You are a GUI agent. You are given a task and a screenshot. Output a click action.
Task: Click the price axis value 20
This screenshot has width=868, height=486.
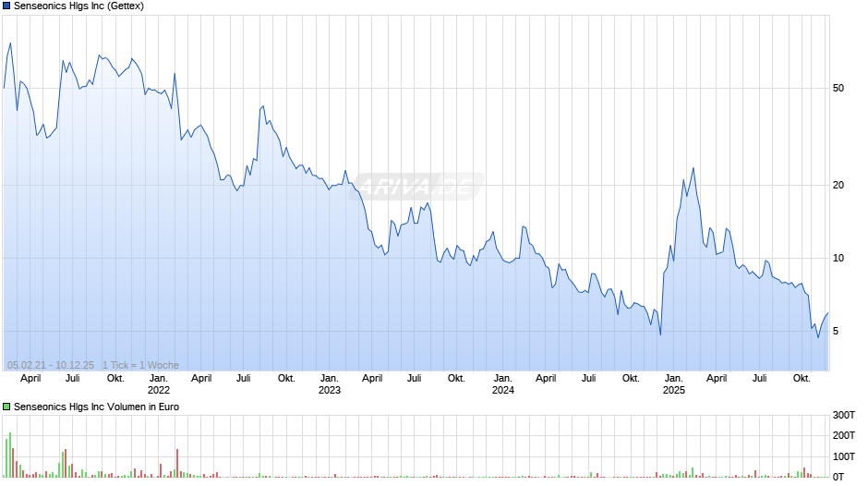tap(838, 185)
